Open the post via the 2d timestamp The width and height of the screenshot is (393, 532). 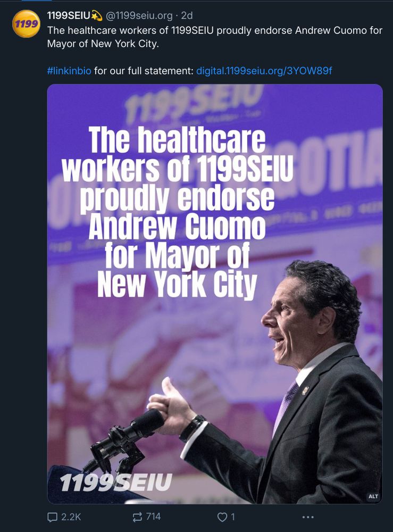pyautogui.click(x=187, y=15)
